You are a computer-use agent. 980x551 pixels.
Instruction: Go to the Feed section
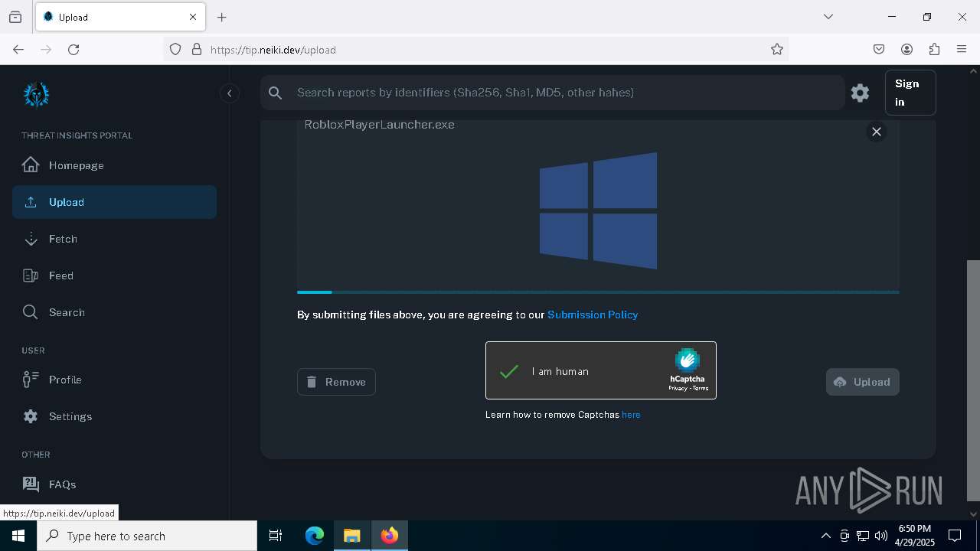114,275
